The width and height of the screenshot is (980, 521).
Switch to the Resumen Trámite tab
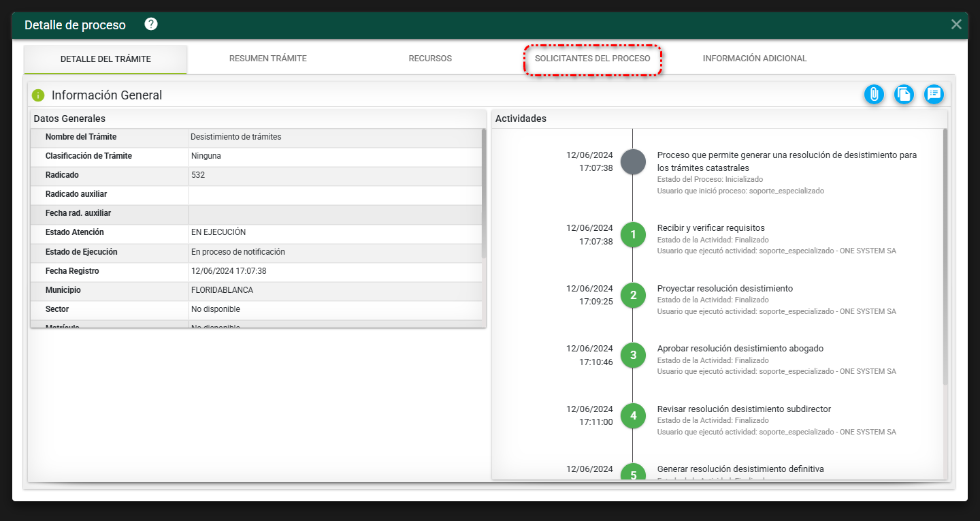tap(267, 59)
